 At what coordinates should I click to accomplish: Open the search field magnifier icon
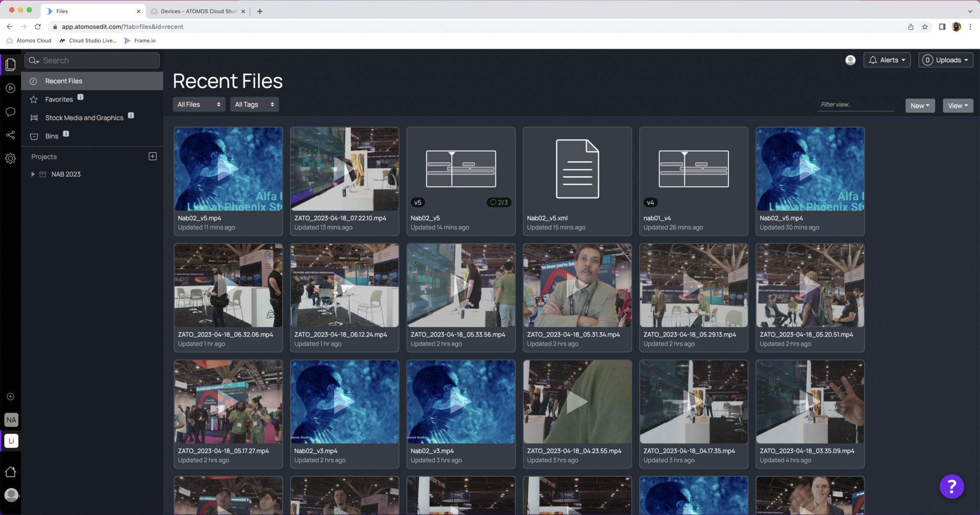tap(33, 60)
